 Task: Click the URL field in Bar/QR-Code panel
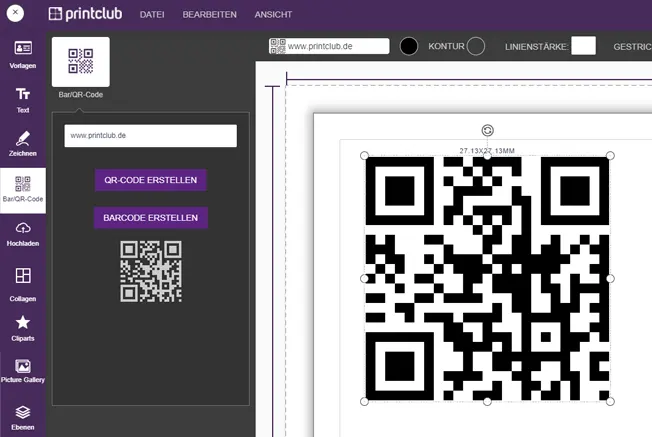point(150,135)
